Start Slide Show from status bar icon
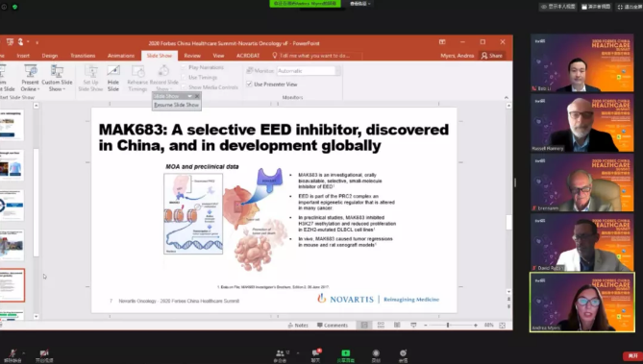The image size is (643, 364). tap(413, 325)
